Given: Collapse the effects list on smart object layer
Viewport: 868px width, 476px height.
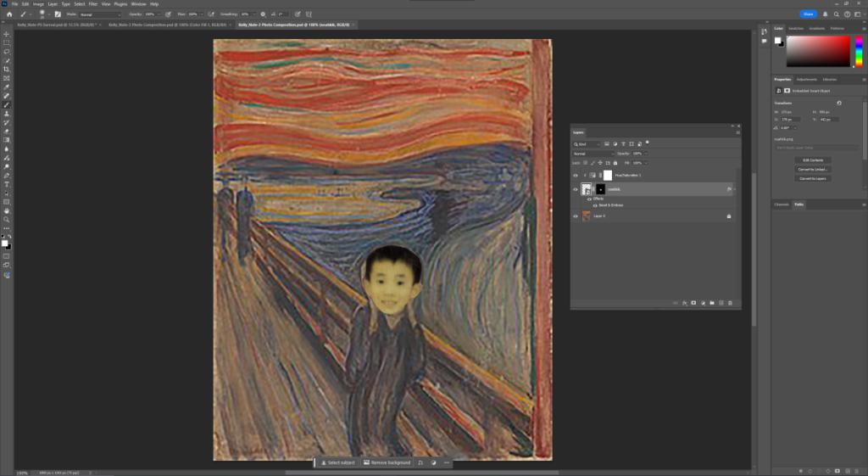Looking at the screenshot, I should [734, 189].
